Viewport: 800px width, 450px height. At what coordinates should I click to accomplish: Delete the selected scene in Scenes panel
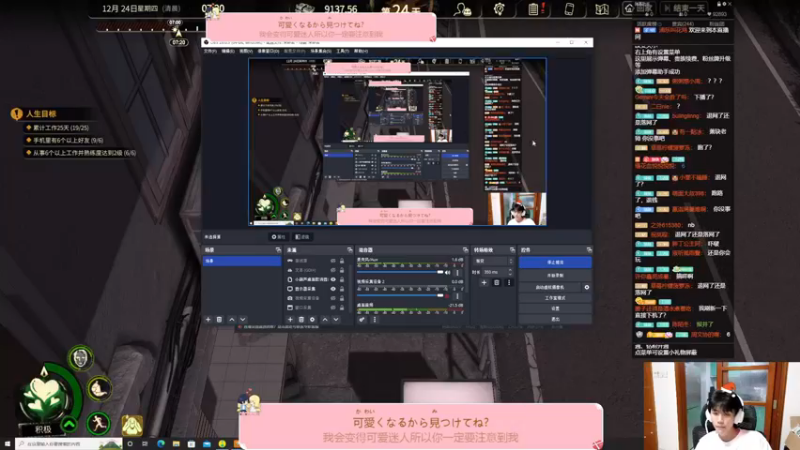click(x=219, y=319)
